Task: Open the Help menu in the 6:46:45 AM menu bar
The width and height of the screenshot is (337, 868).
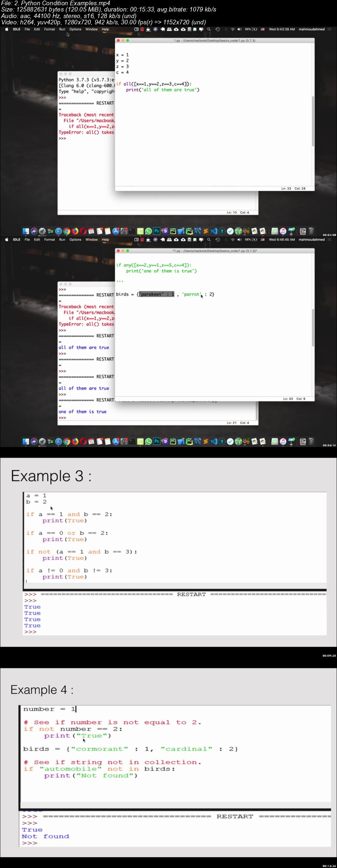Action: pos(106,240)
